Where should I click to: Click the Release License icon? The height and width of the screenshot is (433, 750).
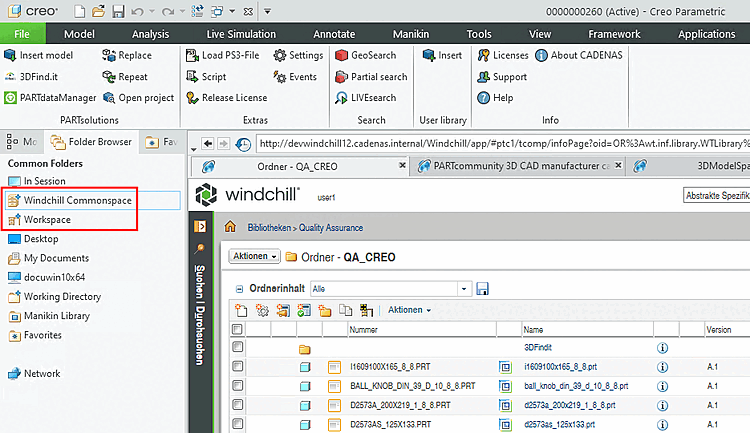(192, 98)
